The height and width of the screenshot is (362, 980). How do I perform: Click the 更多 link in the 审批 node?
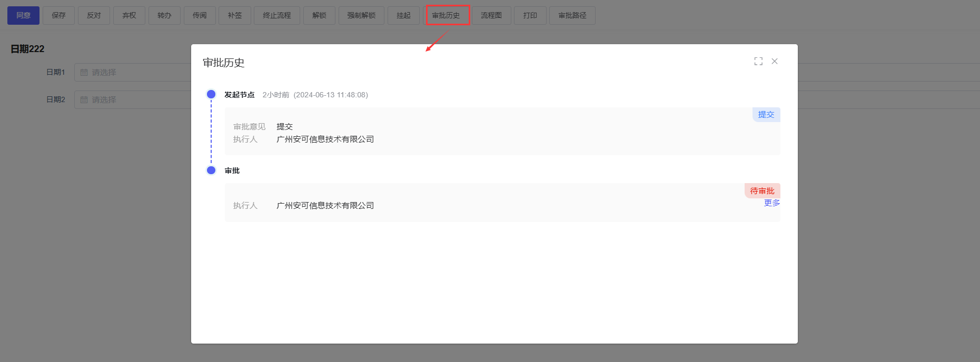[771, 203]
